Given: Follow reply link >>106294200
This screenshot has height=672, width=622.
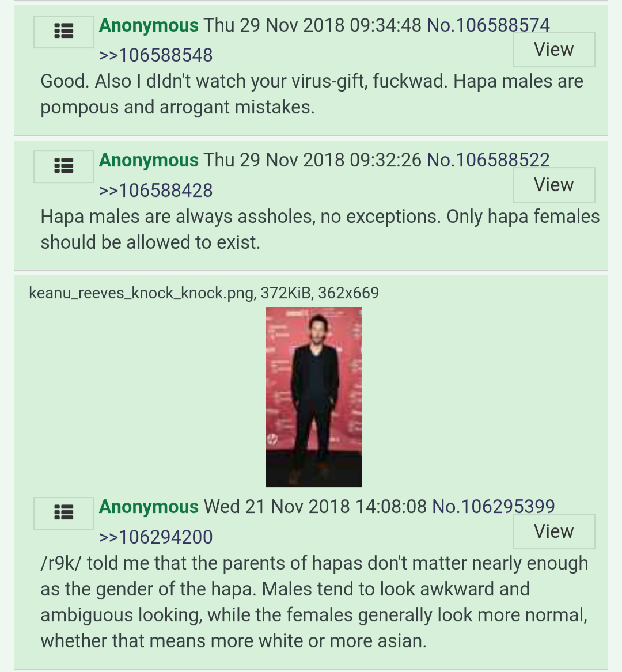Looking at the screenshot, I should (155, 537).
